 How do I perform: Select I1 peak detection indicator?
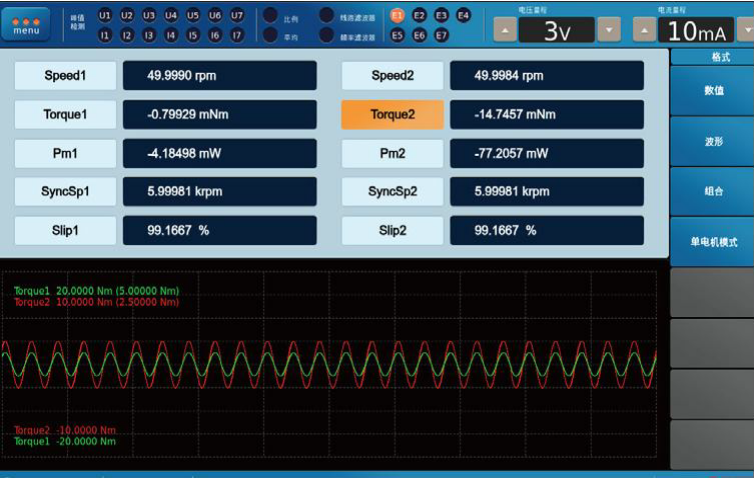pos(104,35)
